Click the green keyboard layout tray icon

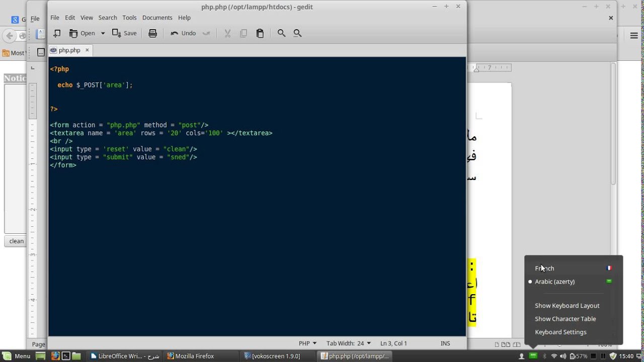533,356
